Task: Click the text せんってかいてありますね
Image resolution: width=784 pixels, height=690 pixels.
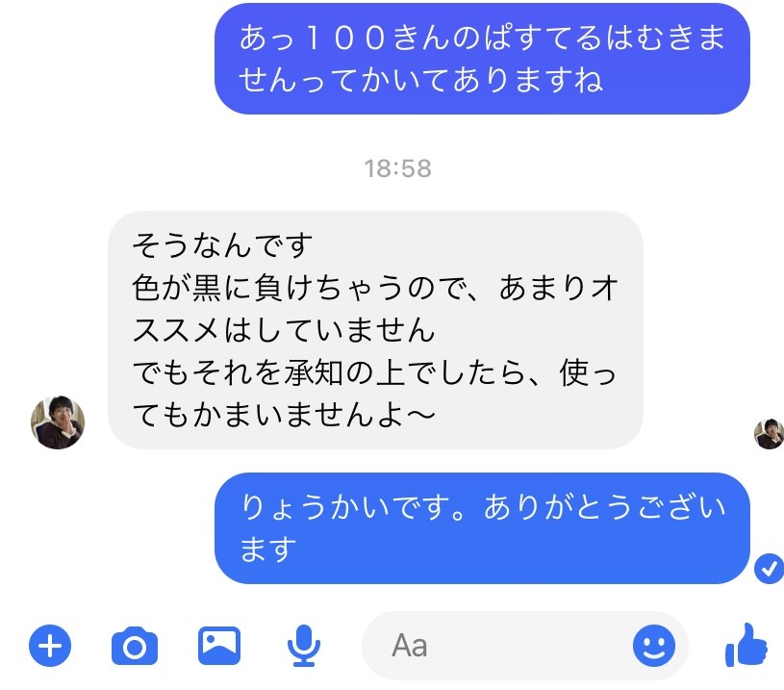Action: [x=421, y=80]
